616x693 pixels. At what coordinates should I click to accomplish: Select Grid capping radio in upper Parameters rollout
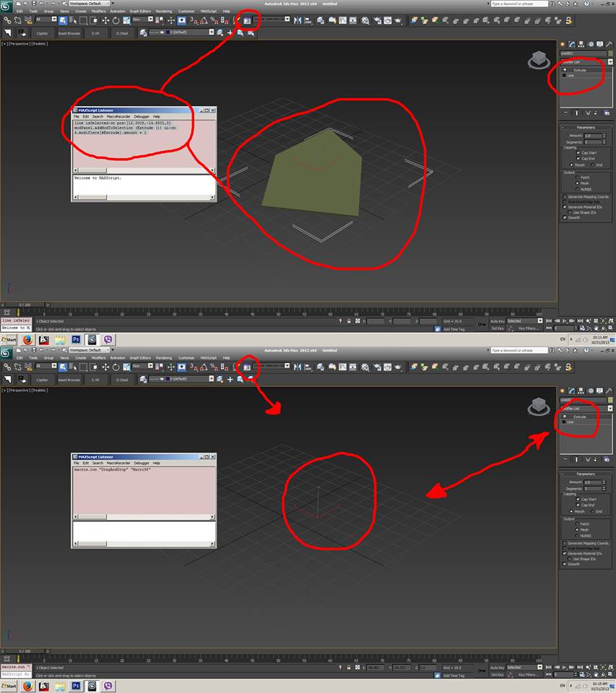tap(592, 165)
